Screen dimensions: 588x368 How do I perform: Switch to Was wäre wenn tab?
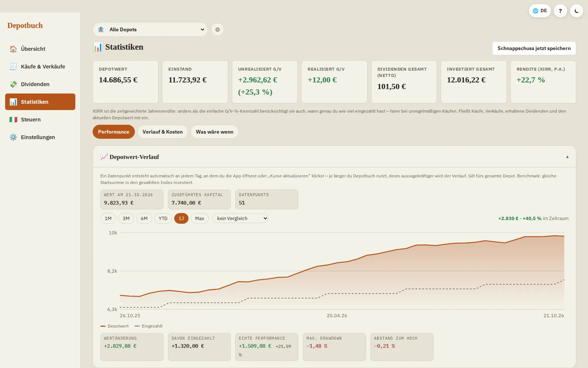click(215, 132)
